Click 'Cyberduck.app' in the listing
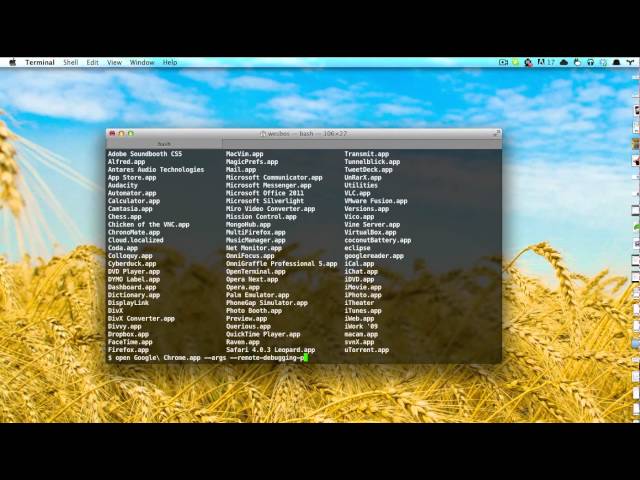 pyautogui.click(x=132, y=264)
